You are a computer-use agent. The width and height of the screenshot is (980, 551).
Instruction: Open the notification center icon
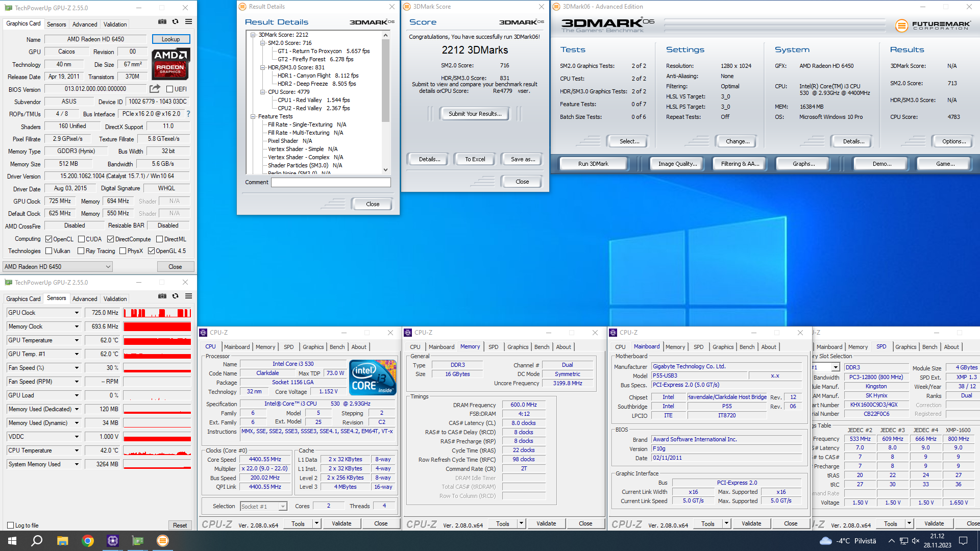click(963, 541)
